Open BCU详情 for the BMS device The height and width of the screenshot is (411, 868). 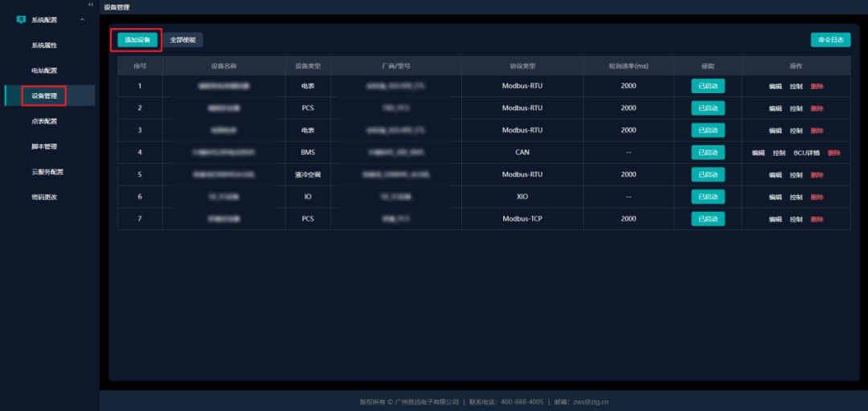[807, 153]
